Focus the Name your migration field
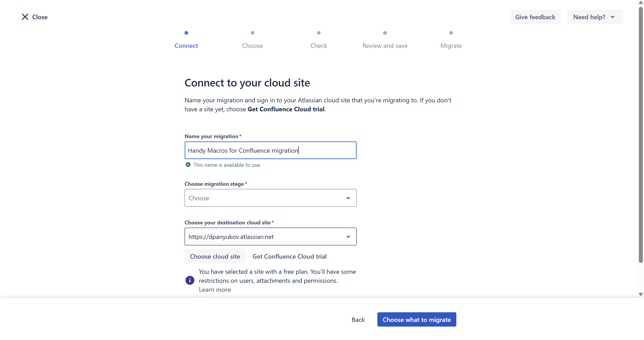Screen dimensions: 644x340 [x=270, y=150]
